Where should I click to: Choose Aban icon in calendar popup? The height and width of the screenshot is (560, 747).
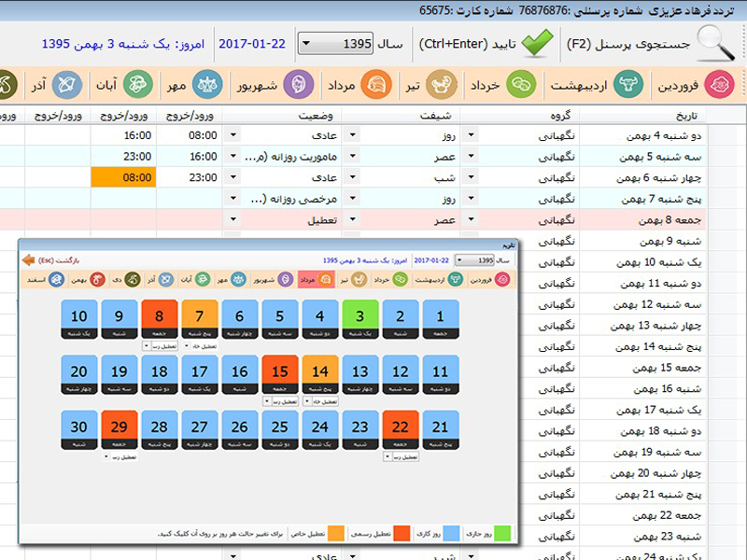[203, 279]
